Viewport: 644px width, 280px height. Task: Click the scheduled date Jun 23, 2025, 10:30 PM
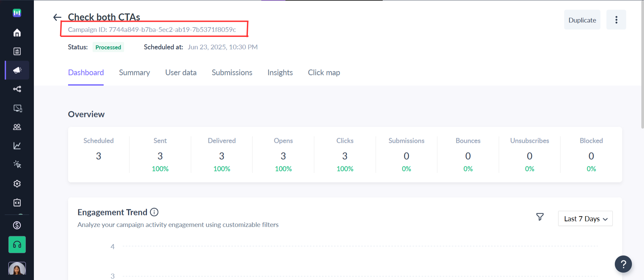(223, 47)
